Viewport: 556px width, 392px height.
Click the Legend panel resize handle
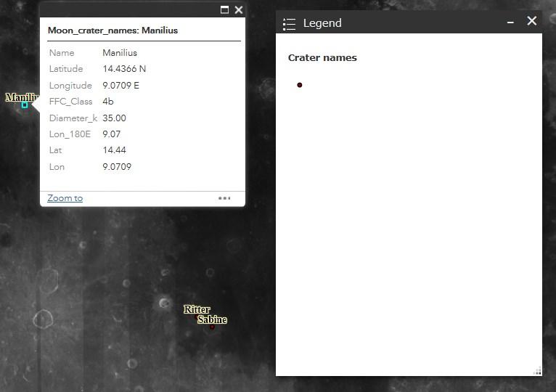click(538, 371)
